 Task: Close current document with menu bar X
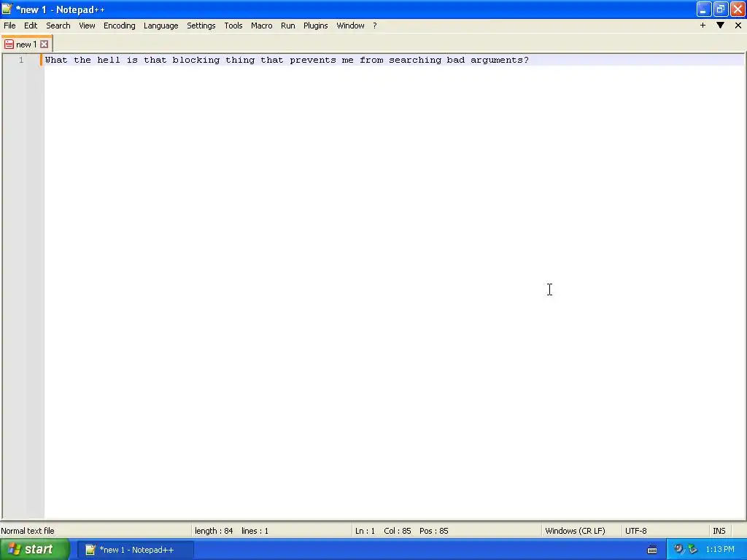(x=738, y=26)
